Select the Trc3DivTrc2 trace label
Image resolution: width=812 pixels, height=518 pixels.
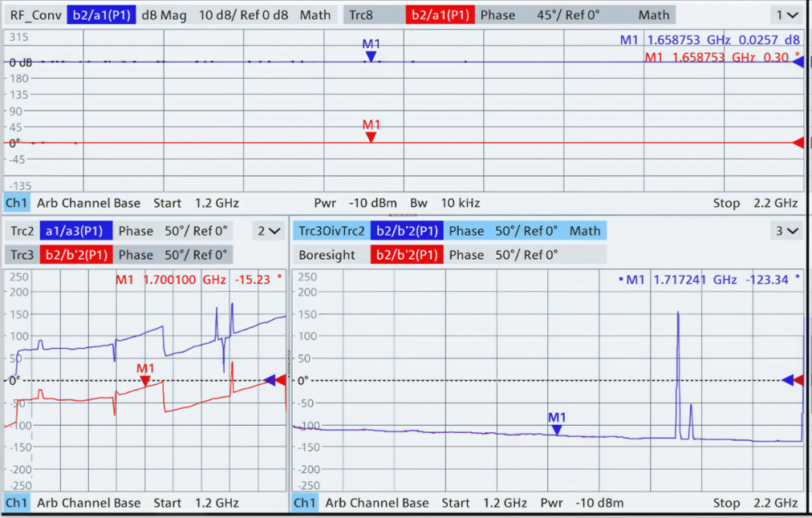(x=332, y=231)
